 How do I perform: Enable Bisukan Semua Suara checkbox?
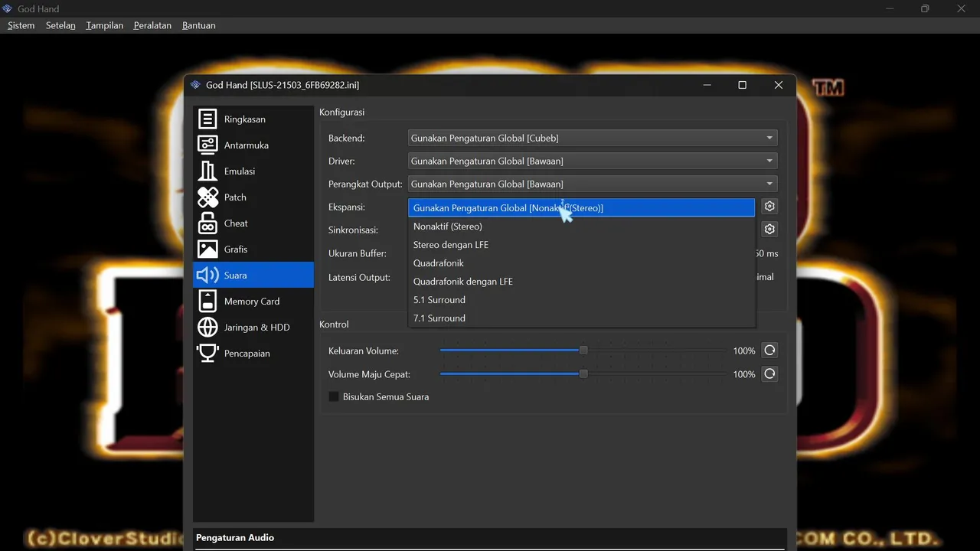tap(334, 397)
